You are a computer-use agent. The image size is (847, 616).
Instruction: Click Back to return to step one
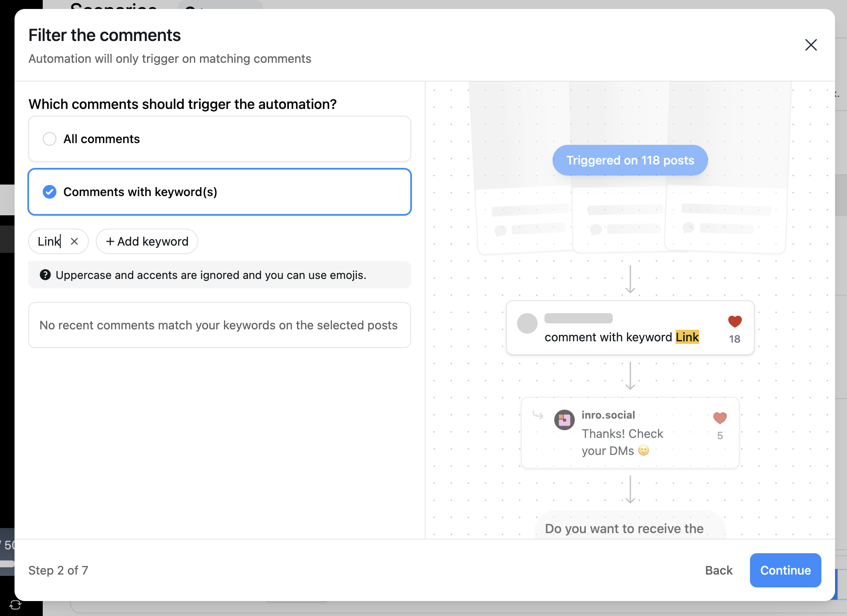coord(718,570)
